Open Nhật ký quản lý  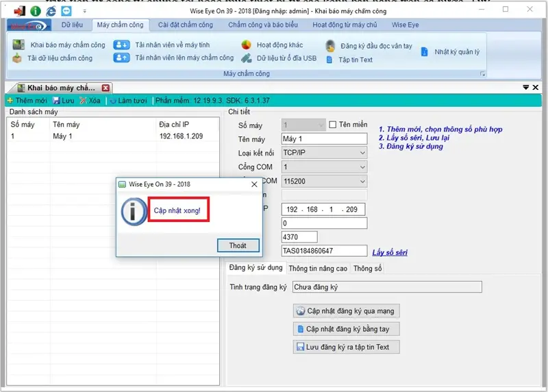pos(456,51)
